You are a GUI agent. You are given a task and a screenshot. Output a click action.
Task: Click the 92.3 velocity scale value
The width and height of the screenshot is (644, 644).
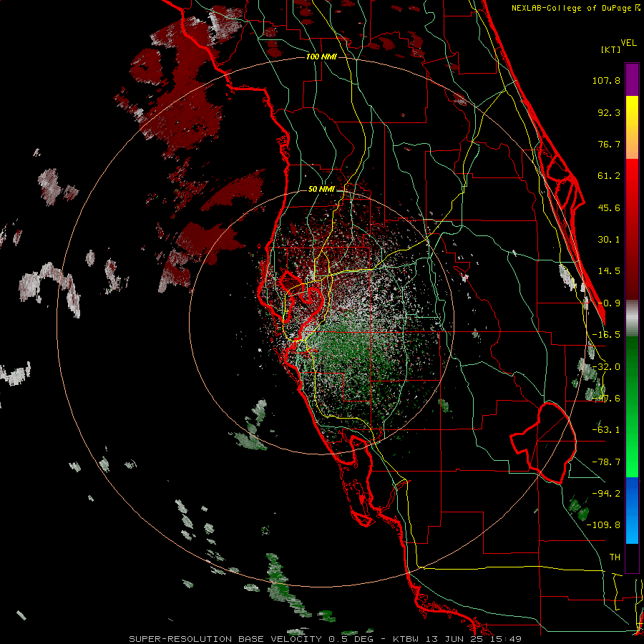[609, 112]
